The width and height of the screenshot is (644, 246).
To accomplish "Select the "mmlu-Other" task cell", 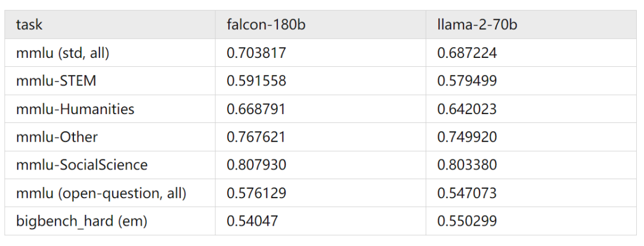I will 57,137.
